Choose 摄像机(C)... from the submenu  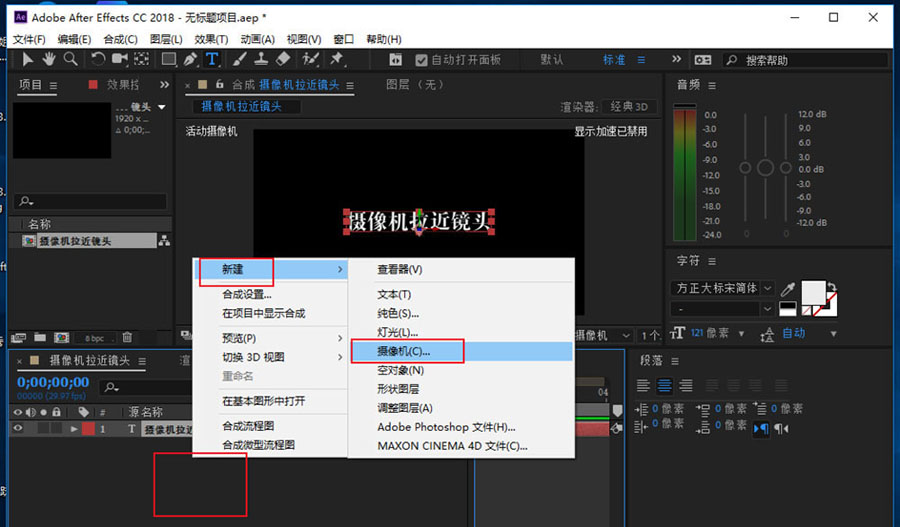point(405,351)
